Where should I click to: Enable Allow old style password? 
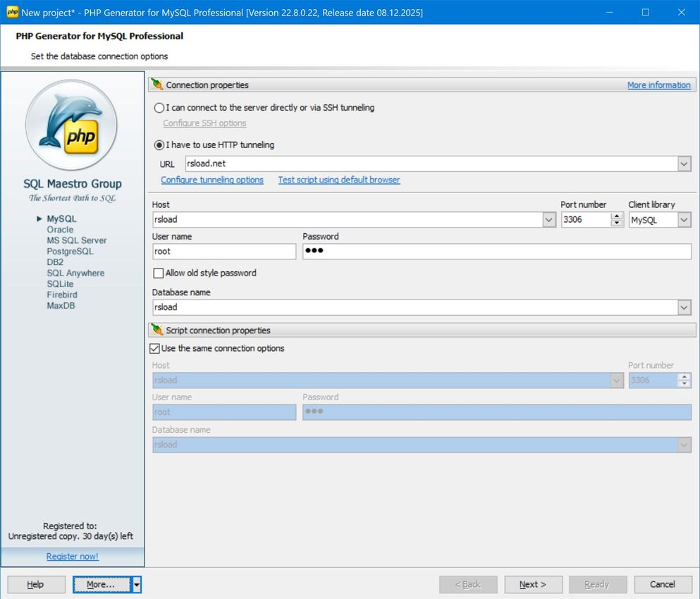tap(158, 273)
